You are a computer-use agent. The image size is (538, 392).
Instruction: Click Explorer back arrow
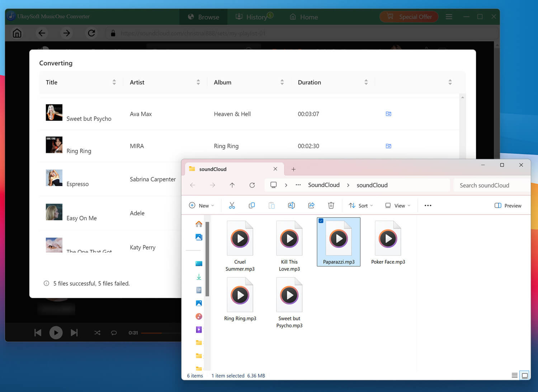[x=193, y=185]
